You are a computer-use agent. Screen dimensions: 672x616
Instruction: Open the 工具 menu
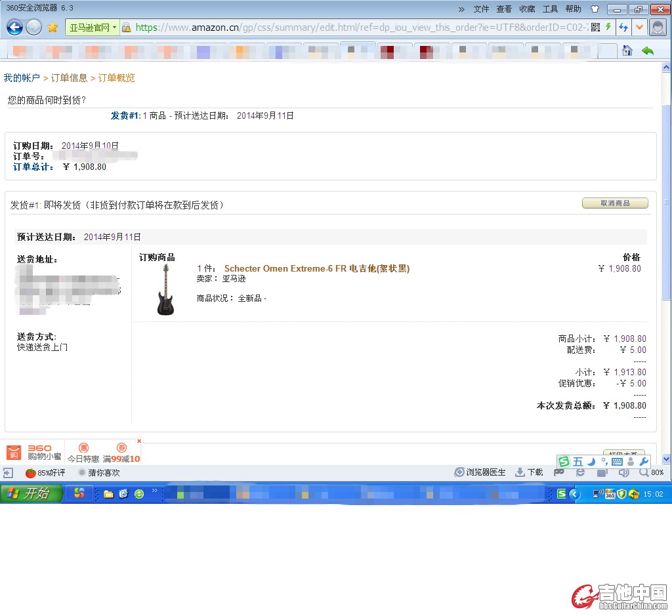click(551, 9)
